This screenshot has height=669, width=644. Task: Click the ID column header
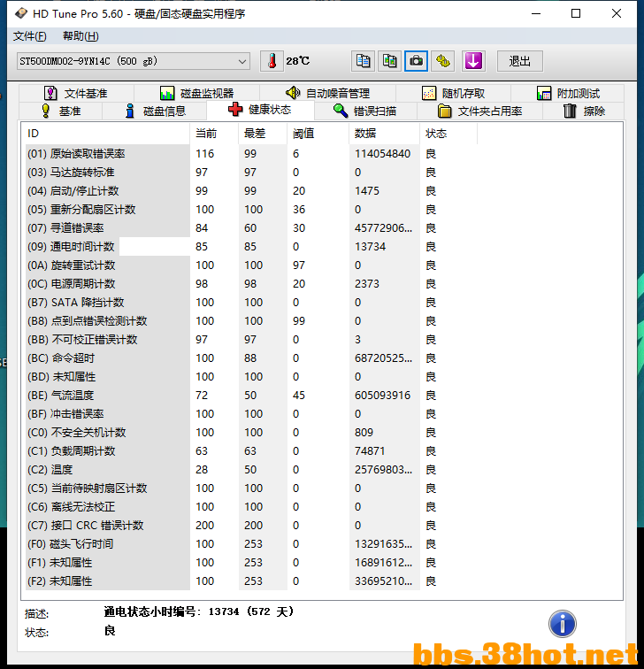point(105,134)
